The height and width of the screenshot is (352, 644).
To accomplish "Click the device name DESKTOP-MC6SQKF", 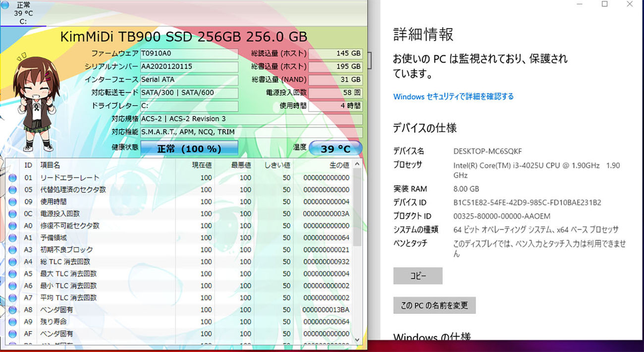I will point(487,151).
